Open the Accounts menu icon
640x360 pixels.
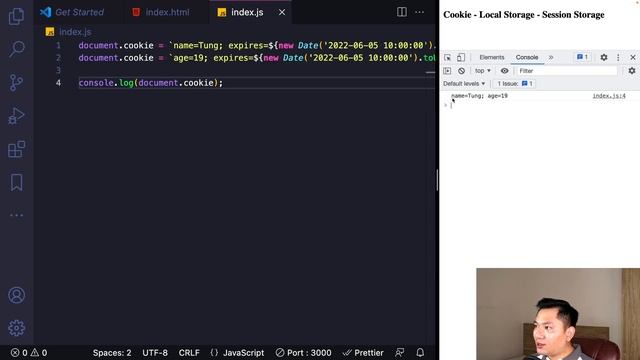[16, 295]
